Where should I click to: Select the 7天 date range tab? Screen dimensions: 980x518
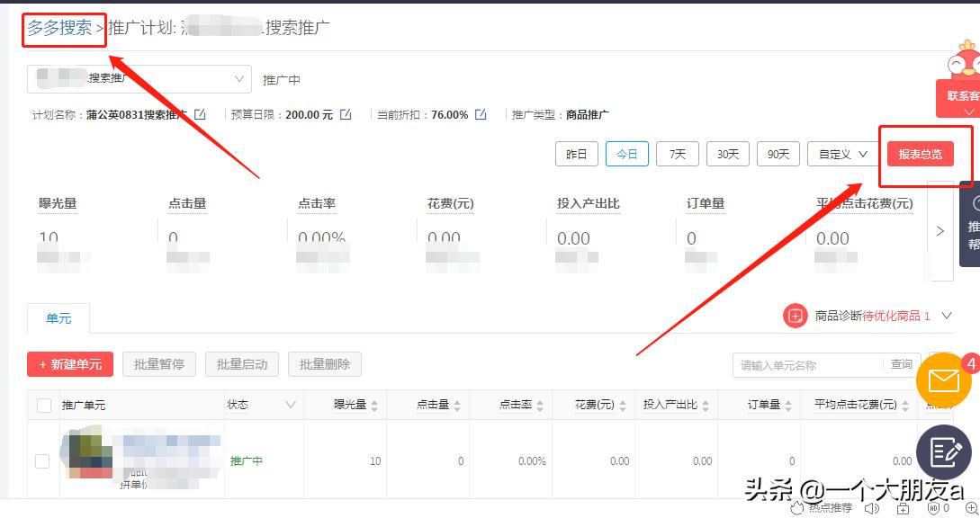[677, 154]
